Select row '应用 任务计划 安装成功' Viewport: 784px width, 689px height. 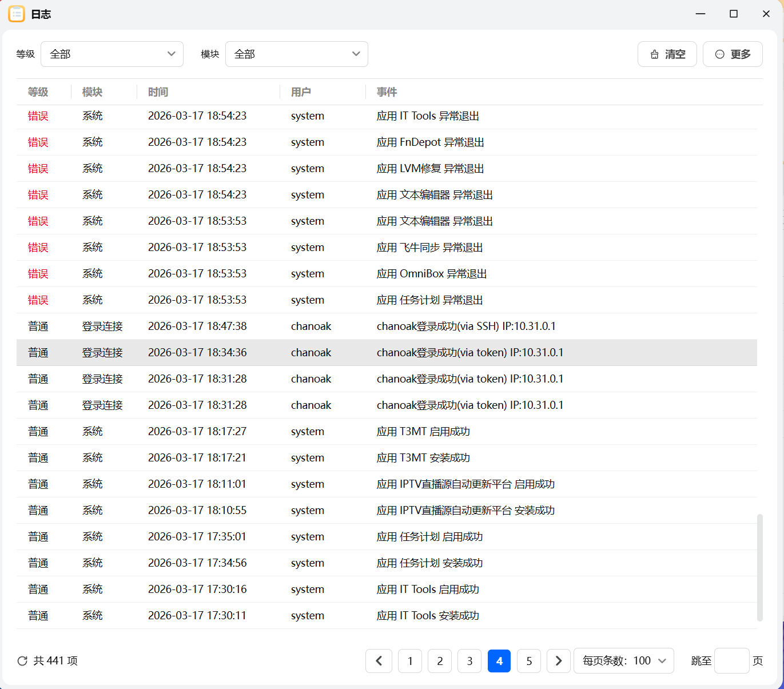[x=387, y=563]
